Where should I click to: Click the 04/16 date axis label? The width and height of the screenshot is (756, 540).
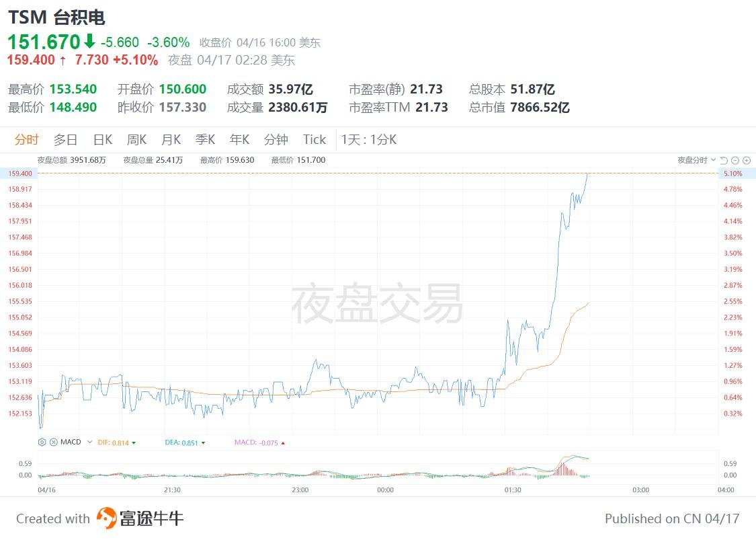pos(47,490)
